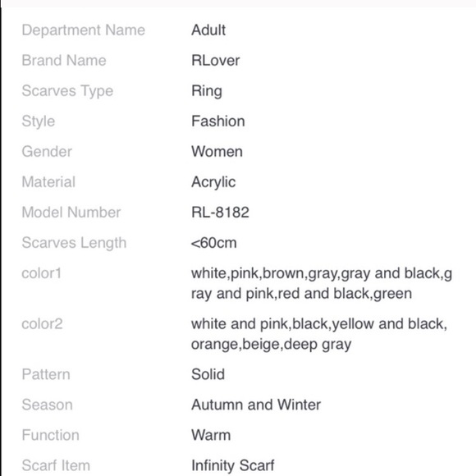Click the Model Number label

pyautogui.click(x=71, y=213)
